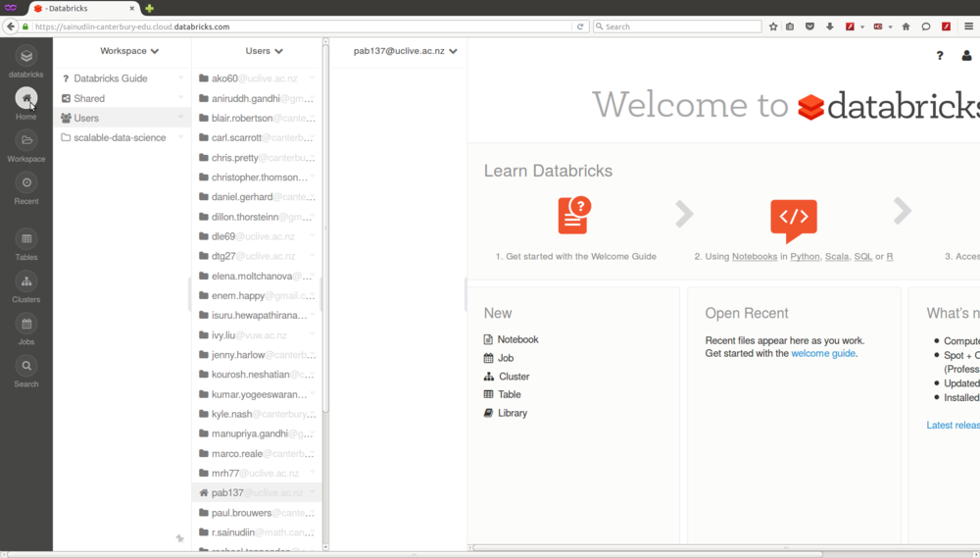Click browser back button
This screenshot has height=558, width=980.
[x=11, y=26]
